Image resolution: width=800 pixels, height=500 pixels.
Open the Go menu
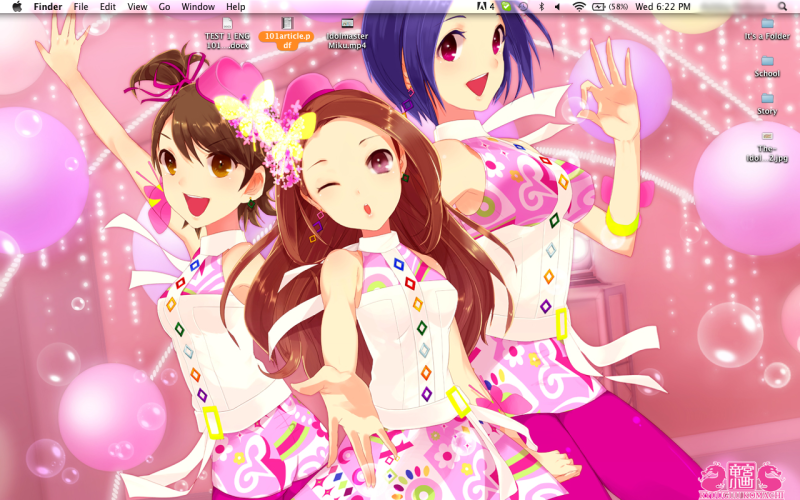(164, 7)
